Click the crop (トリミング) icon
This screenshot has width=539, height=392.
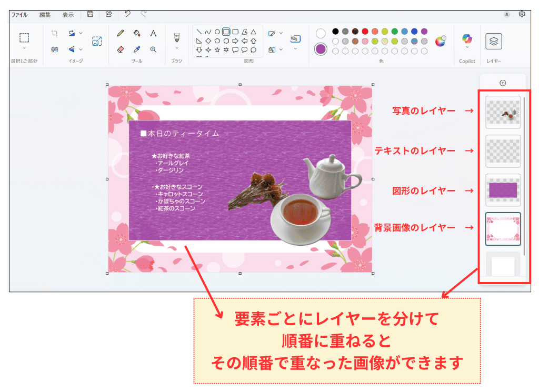(x=55, y=33)
